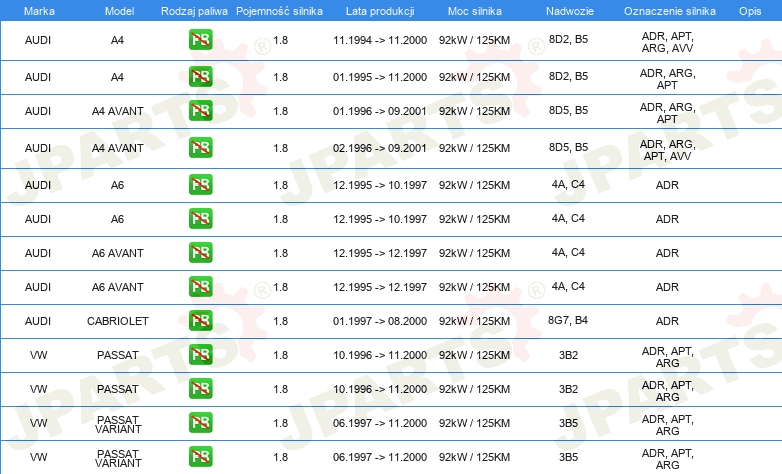Select the date range 01.1995 -> 11.2000
This screenshot has height=474, width=782.
pos(380,77)
